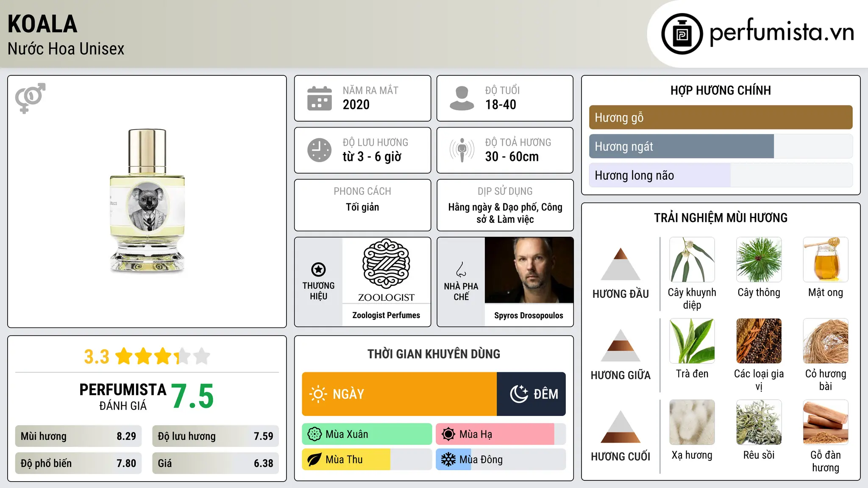Click the Perfumista rating score 7.5
The image size is (868, 488).
(192, 396)
